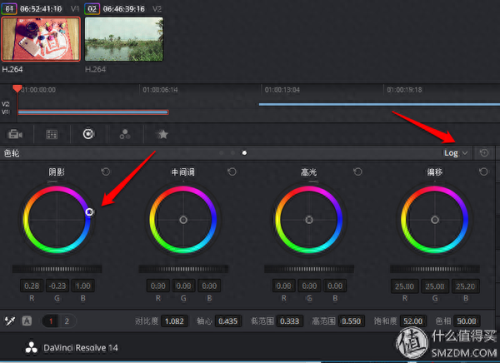Screen dimensions: 500x363
Task: Select the V2 clip bar in mini timeline
Action: pos(379,104)
